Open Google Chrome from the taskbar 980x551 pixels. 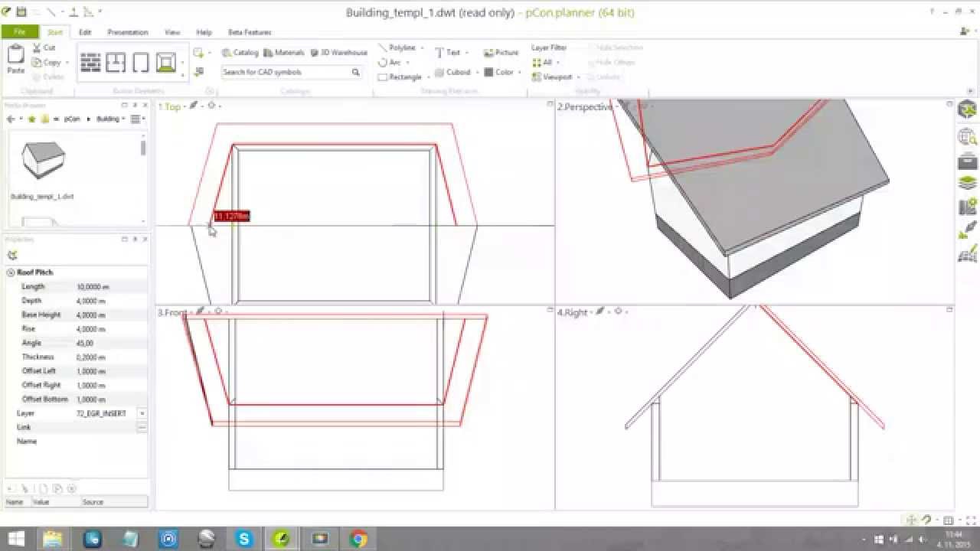click(x=358, y=539)
